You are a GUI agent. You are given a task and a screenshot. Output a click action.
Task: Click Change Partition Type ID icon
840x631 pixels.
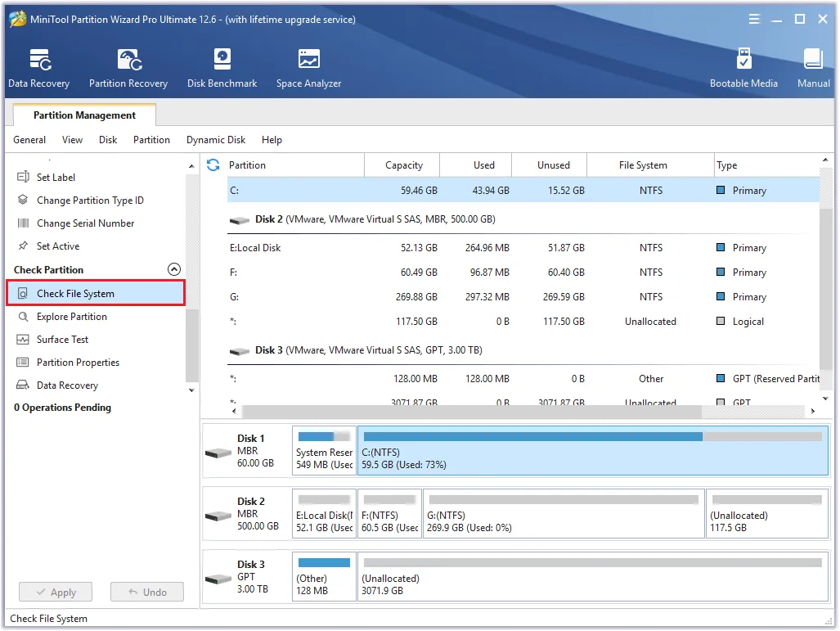pyautogui.click(x=23, y=200)
